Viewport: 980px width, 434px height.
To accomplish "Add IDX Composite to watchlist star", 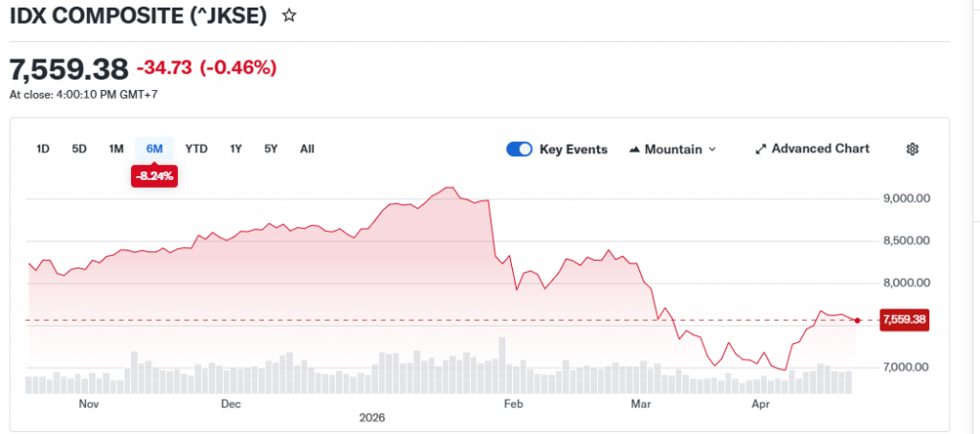I will pos(288,16).
